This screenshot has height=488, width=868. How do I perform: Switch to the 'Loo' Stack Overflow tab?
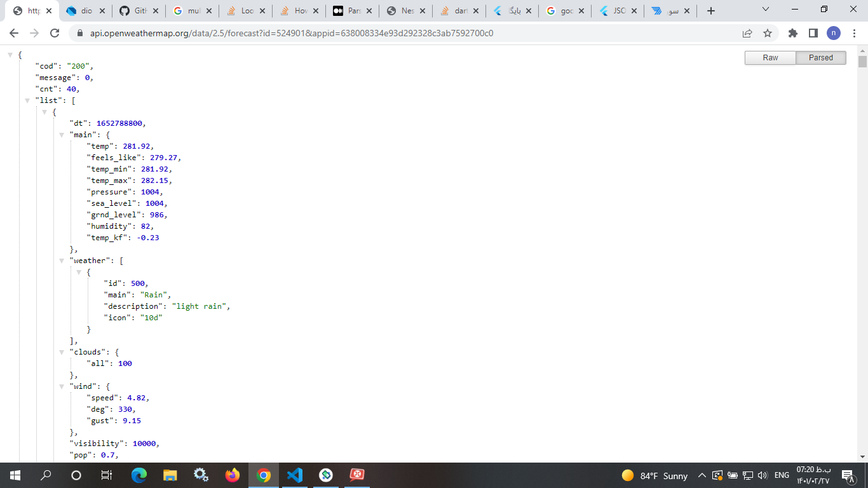tap(246, 11)
